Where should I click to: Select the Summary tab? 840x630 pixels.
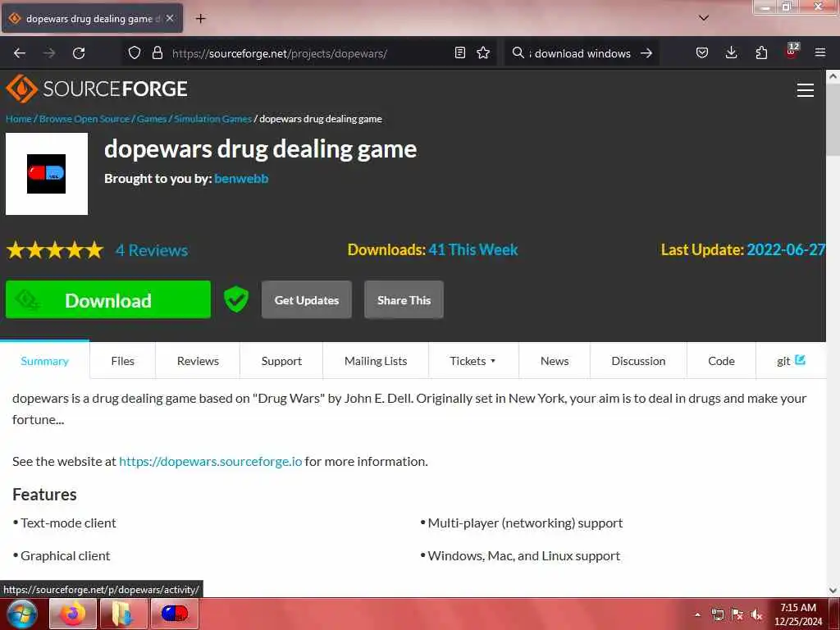tap(44, 361)
